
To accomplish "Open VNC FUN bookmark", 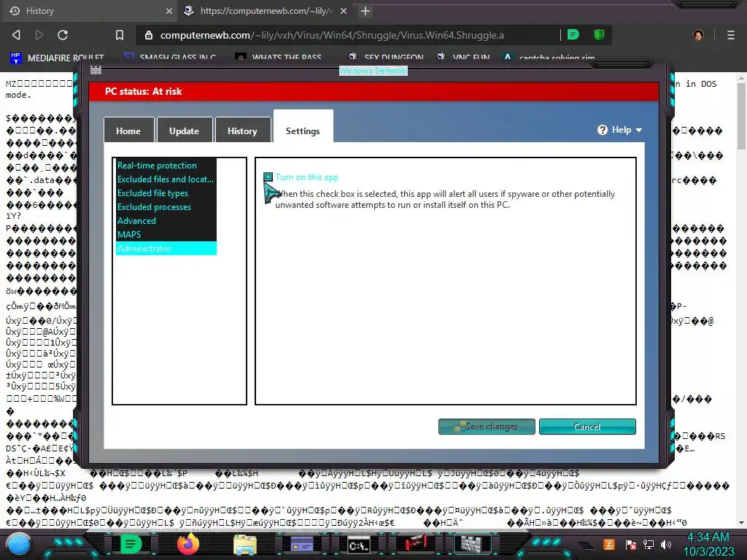I will pyautogui.click(x=464, y=58).
